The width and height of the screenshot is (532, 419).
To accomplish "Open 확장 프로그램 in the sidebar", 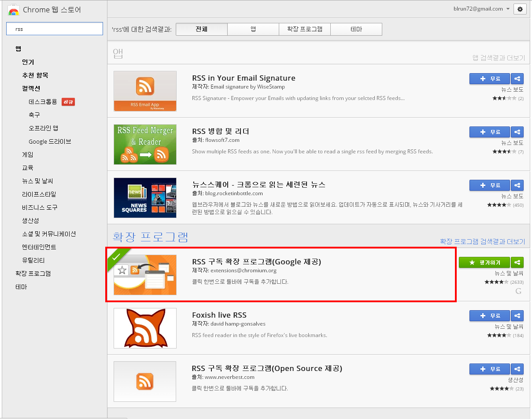I will point(33,274).
